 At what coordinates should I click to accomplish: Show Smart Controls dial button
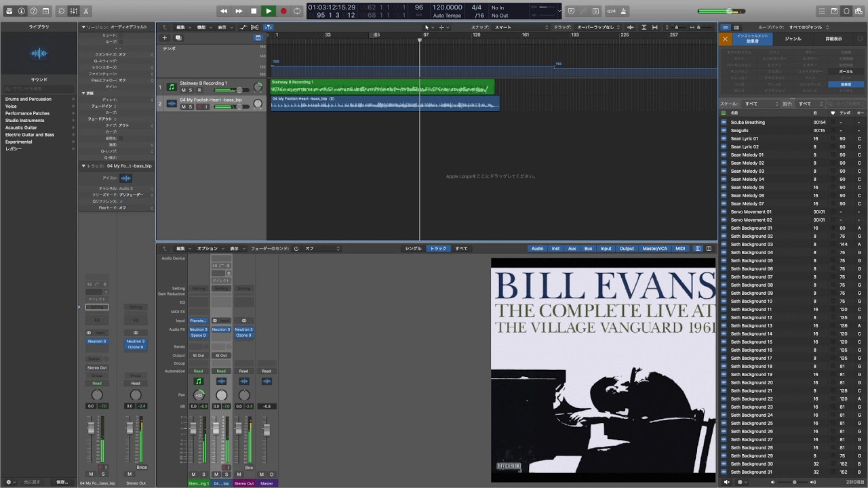point(62,12)
